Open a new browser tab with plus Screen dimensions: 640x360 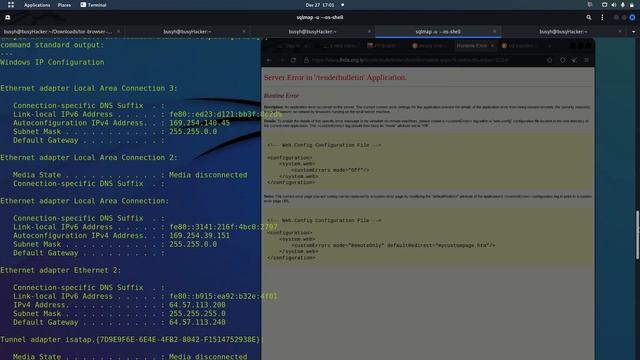click(549, 46)
